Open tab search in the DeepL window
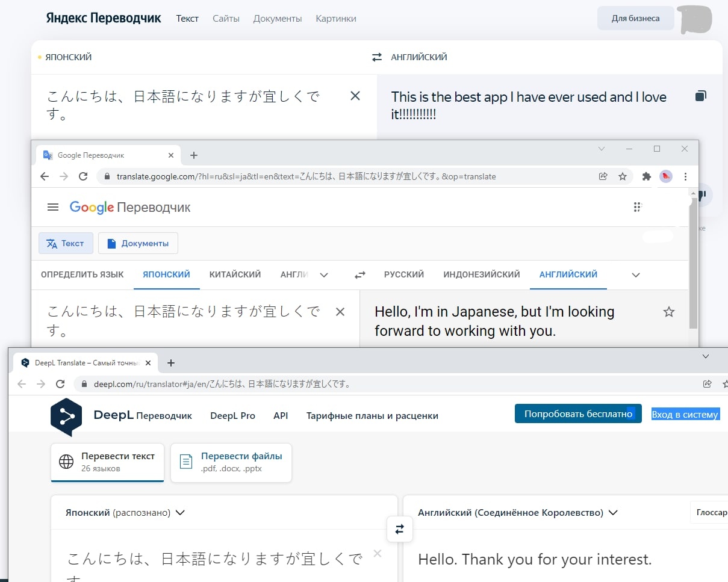This screenshot has height=582, width=728. (x=706, y=356)
